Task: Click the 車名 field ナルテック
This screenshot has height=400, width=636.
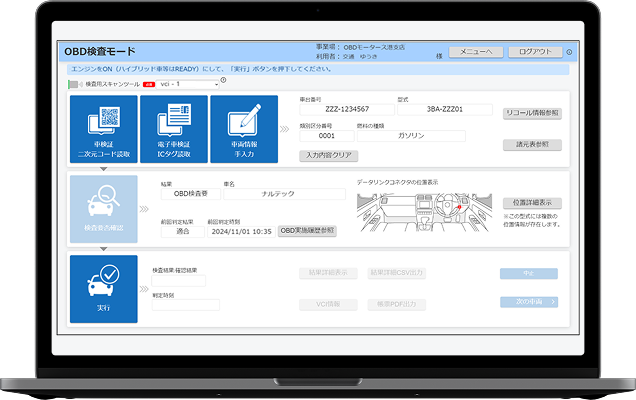Action: click(284, 194)
